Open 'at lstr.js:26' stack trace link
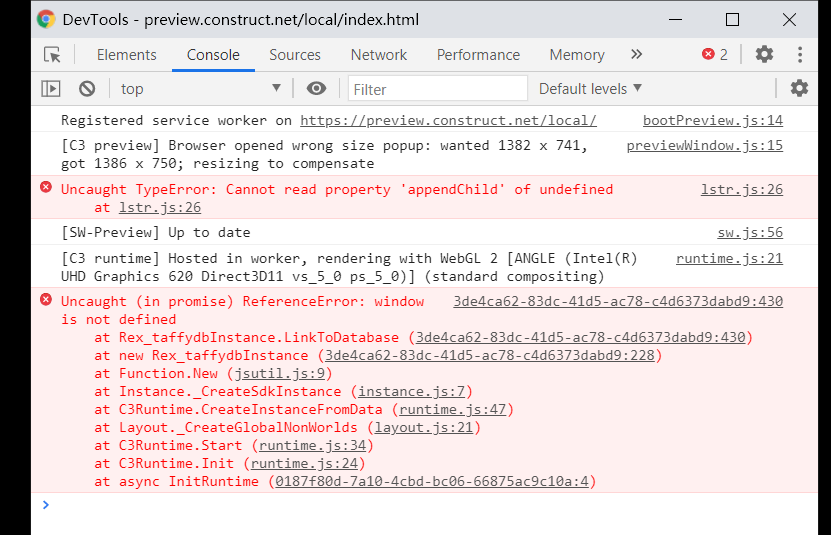 pyautogui.click(x=160, y=207)
